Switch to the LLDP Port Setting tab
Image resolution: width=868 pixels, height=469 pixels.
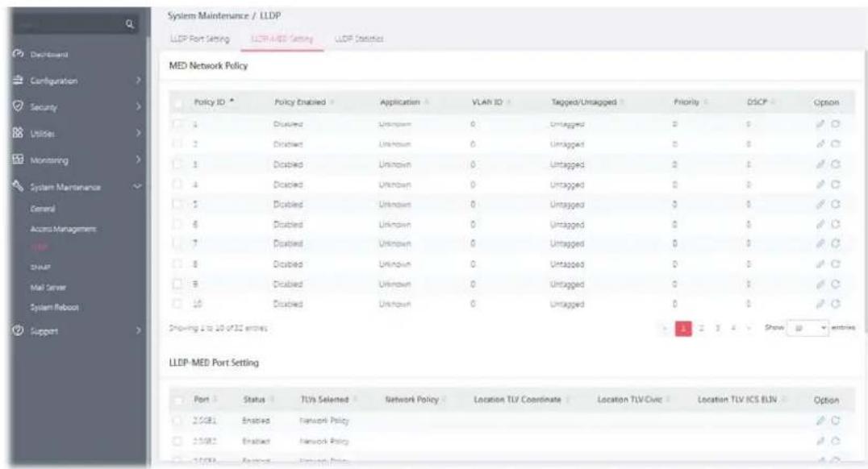click(x=200, y=39)
